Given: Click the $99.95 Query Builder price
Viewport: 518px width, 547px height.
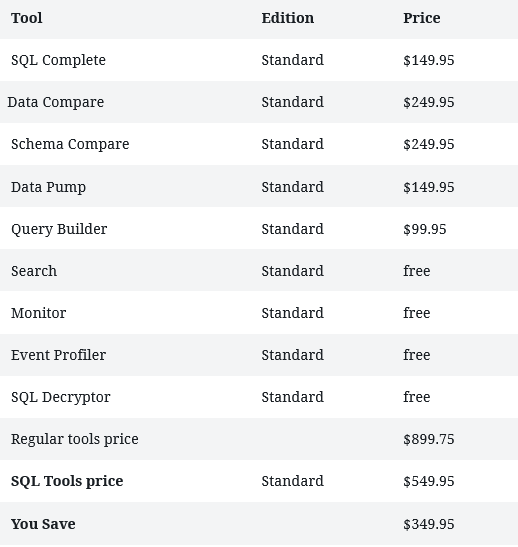Looking at the screenshot, I should (x=425, y=230).
